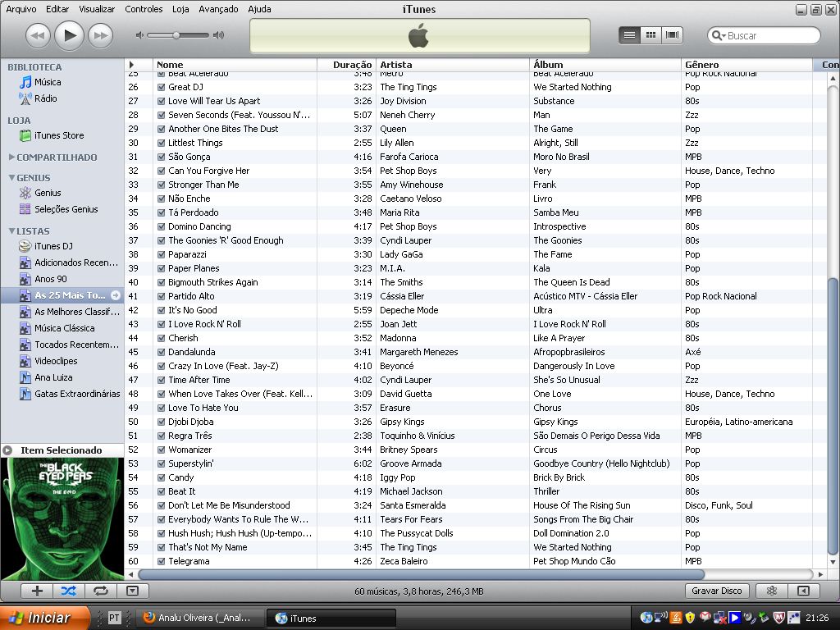Uncheck Another One Bites The Dust checkbox

coord(161,129)
